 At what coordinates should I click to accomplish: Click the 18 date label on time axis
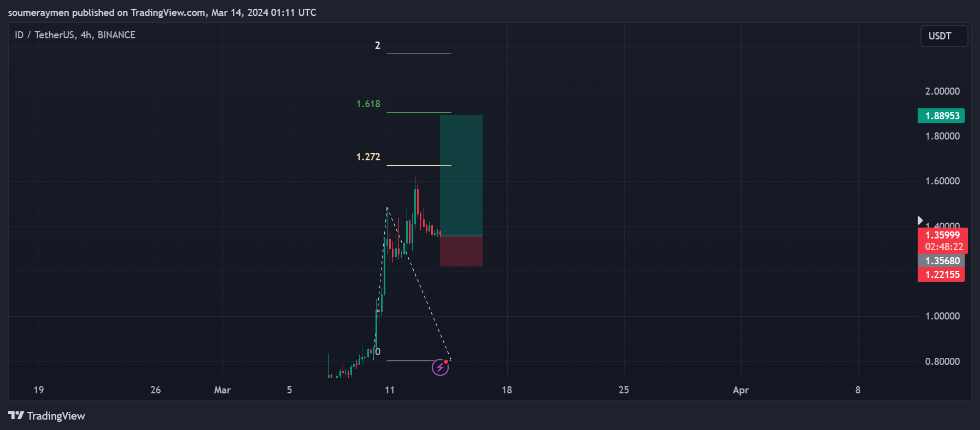[507, 390]
